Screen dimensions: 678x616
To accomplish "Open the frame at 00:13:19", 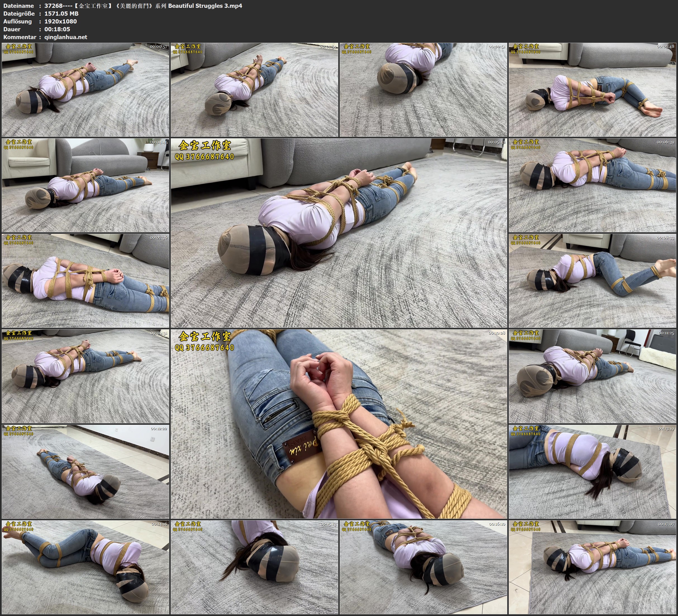I will (593, 472).
